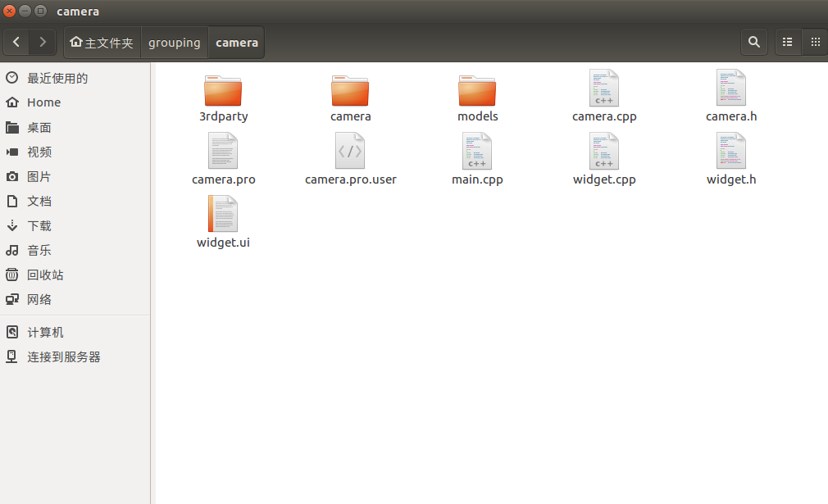Screen dimensions: 828x504
Task: Minimize the camera window
Action: point(25,11)
